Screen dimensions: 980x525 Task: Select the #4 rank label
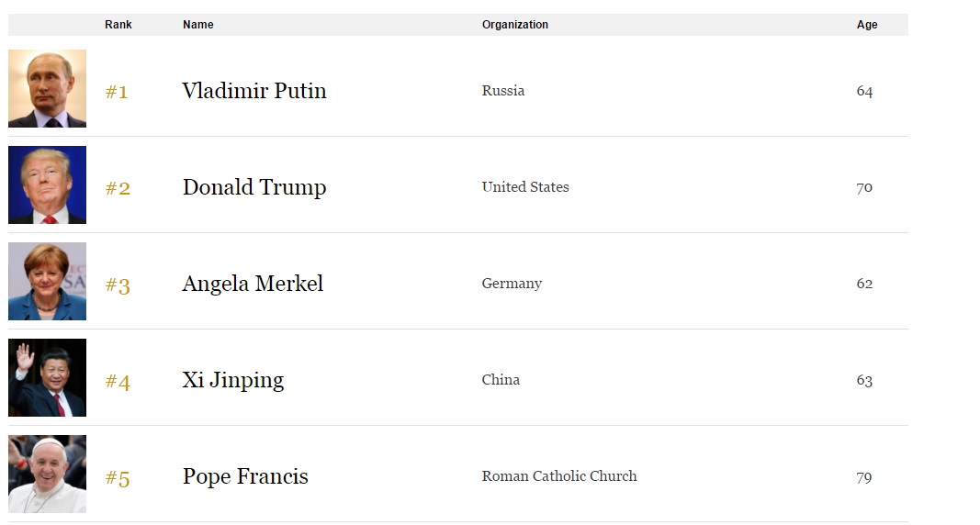118,381
